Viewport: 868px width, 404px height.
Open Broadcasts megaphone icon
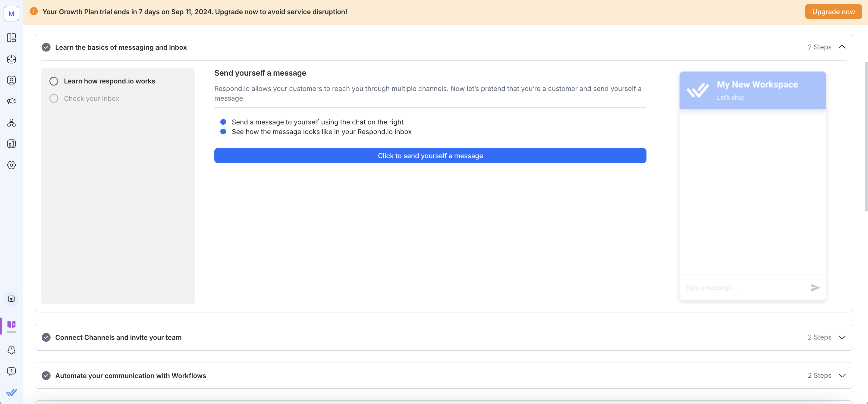[11, 101]
